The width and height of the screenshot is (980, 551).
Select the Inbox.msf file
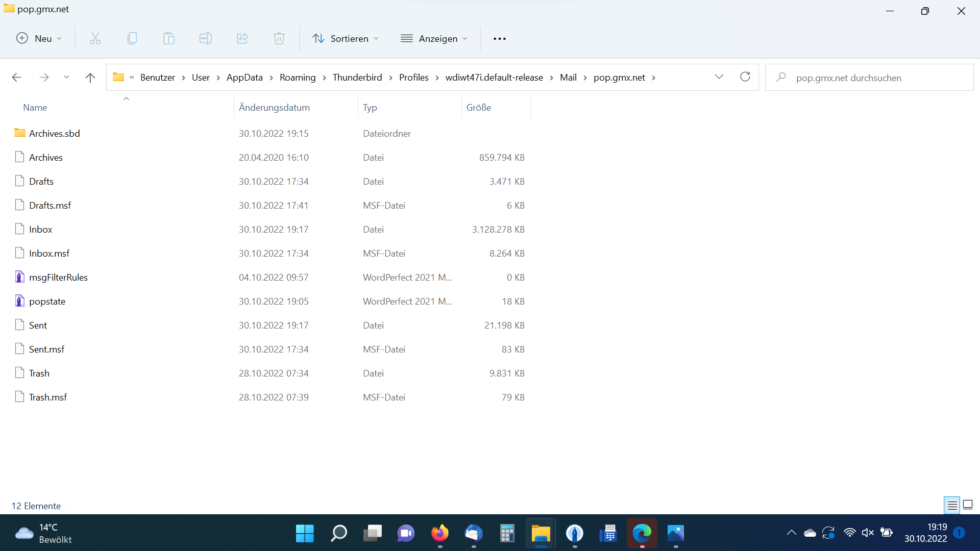click(49, 253)
